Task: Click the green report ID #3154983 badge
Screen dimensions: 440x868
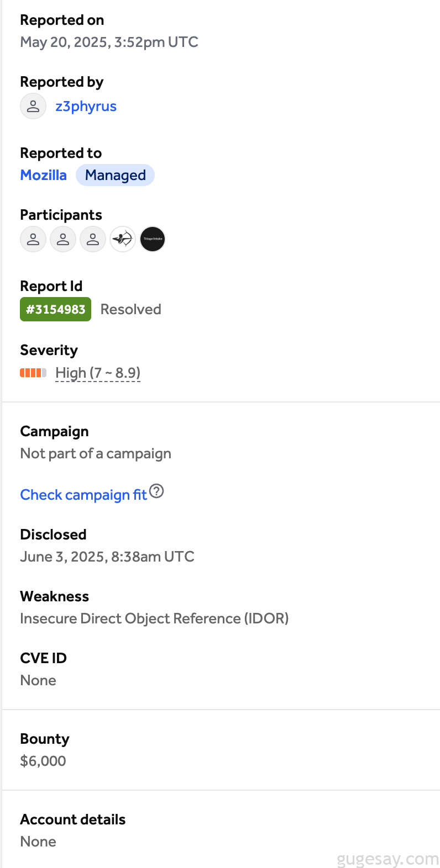Action: pos(55,309)
